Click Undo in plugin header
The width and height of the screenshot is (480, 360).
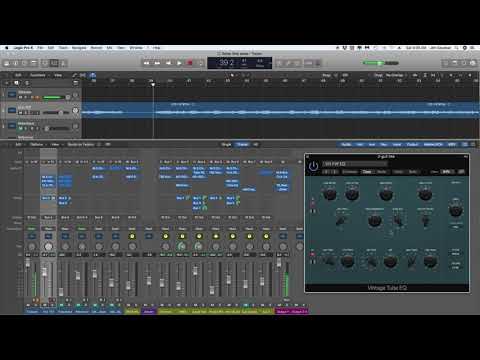pyautogui.click(x=399, y=172)
